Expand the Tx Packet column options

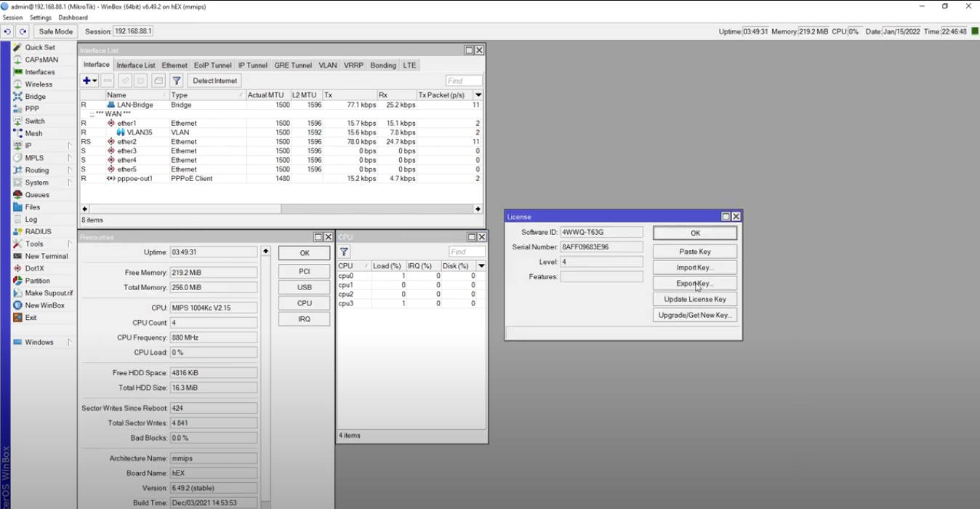coord(478,94)
